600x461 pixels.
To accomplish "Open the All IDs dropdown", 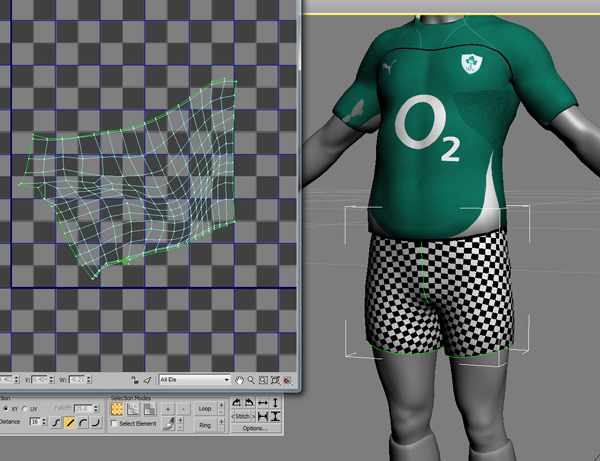I will pos(194,380).
